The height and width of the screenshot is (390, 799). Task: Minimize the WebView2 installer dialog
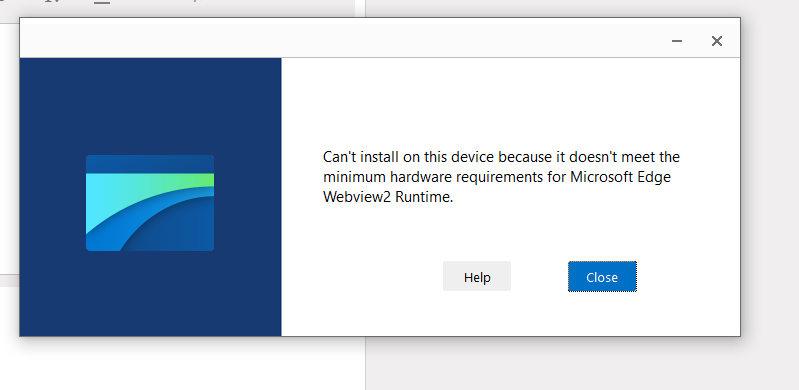[x=677, y=41]
